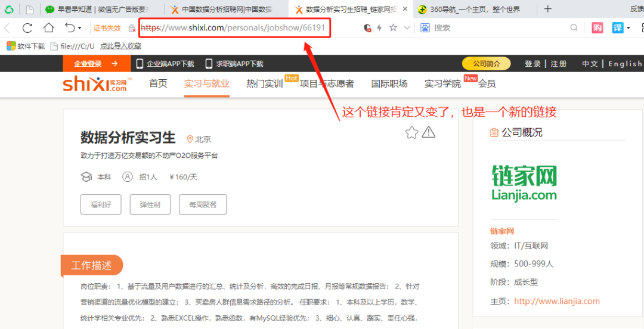Open the 译 translate extension icon
This screenshot has width=644, height=329.
[618, 28]
